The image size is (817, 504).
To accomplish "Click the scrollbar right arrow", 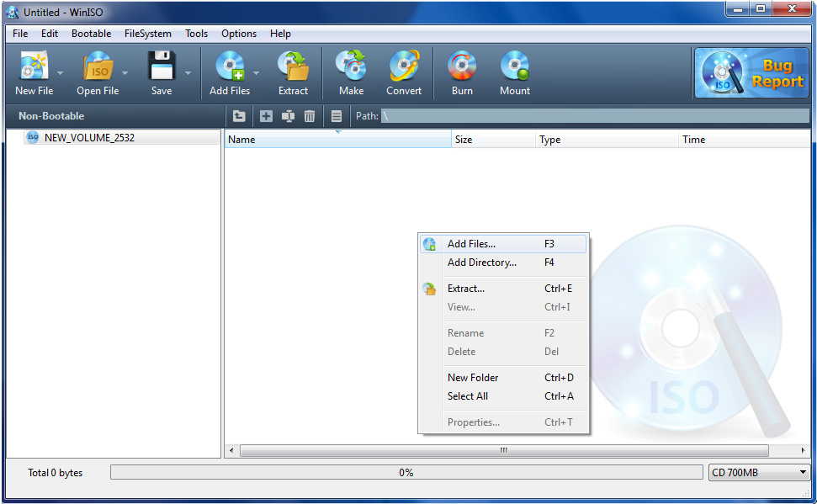I will pos(803,450).
